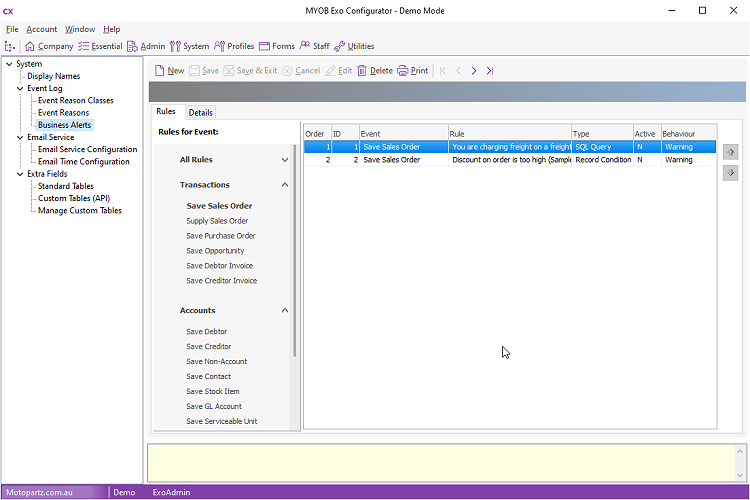Screen dimensions: 750x500
Task: Switch to the Rules tab
Action: (x=166, y=111)
